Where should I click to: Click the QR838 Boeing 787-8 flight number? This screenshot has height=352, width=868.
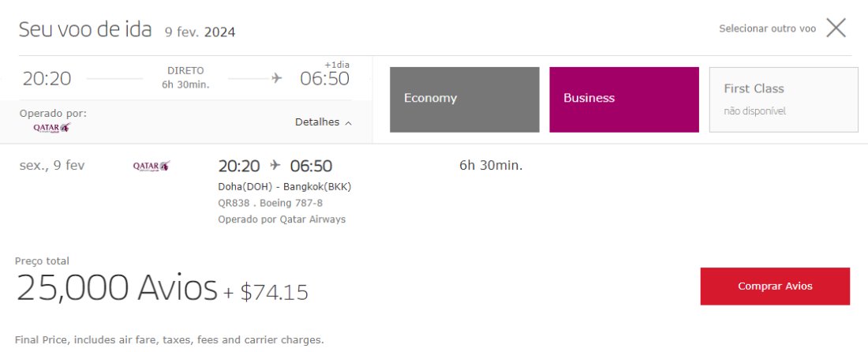[x=270, y=203]
